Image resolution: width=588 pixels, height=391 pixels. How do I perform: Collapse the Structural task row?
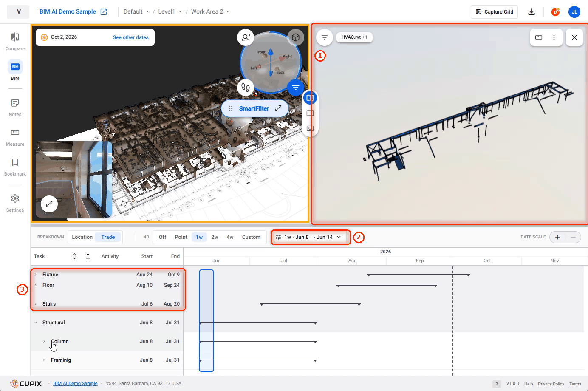pos(36,323)
